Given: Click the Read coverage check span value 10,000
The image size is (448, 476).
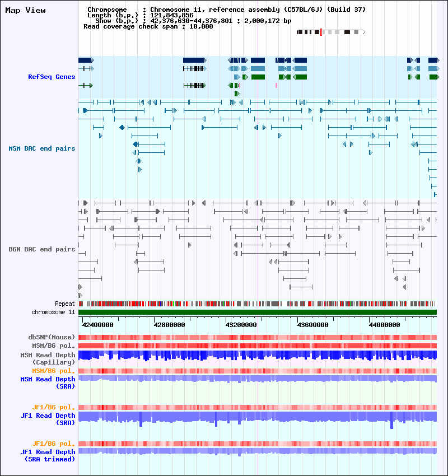Looking at the screenshot, I should pos(201,27).
